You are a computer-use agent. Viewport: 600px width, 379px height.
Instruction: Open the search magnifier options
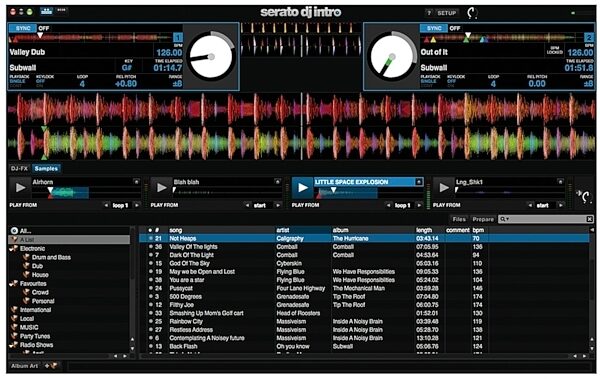coord(504,219)
